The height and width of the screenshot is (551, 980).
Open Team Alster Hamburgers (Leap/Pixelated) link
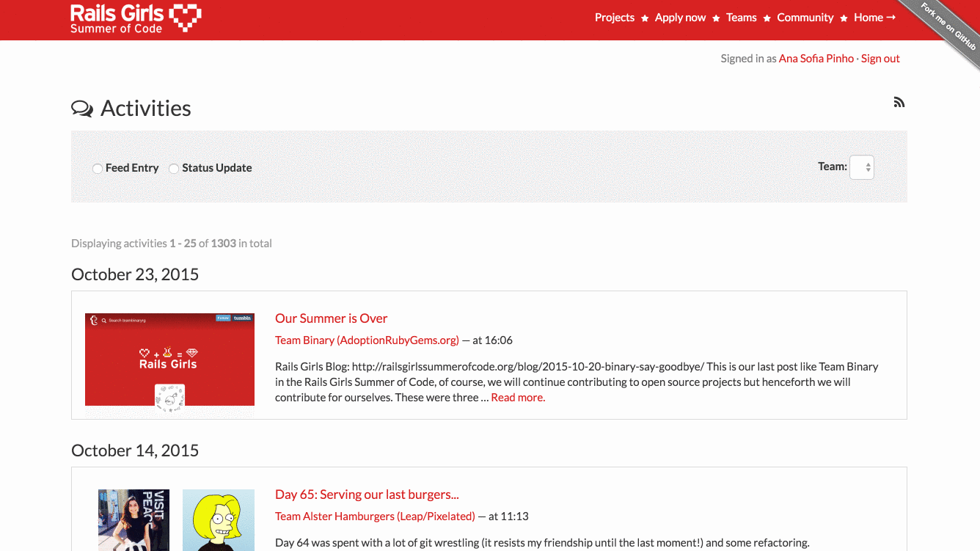(375, 517)
